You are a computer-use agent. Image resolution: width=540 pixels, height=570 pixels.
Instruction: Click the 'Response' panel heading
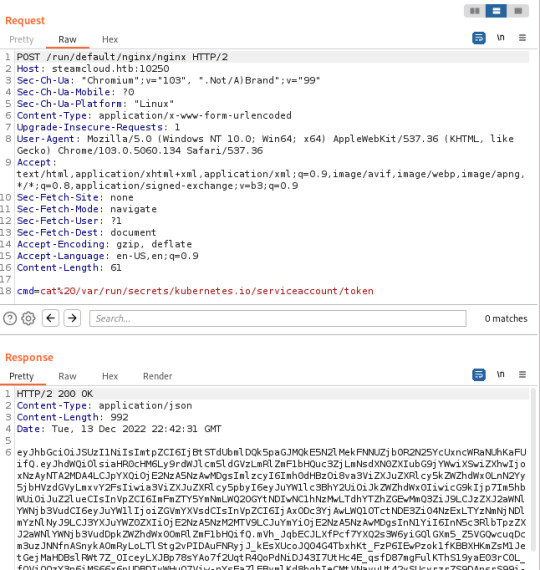pos(29,357)
